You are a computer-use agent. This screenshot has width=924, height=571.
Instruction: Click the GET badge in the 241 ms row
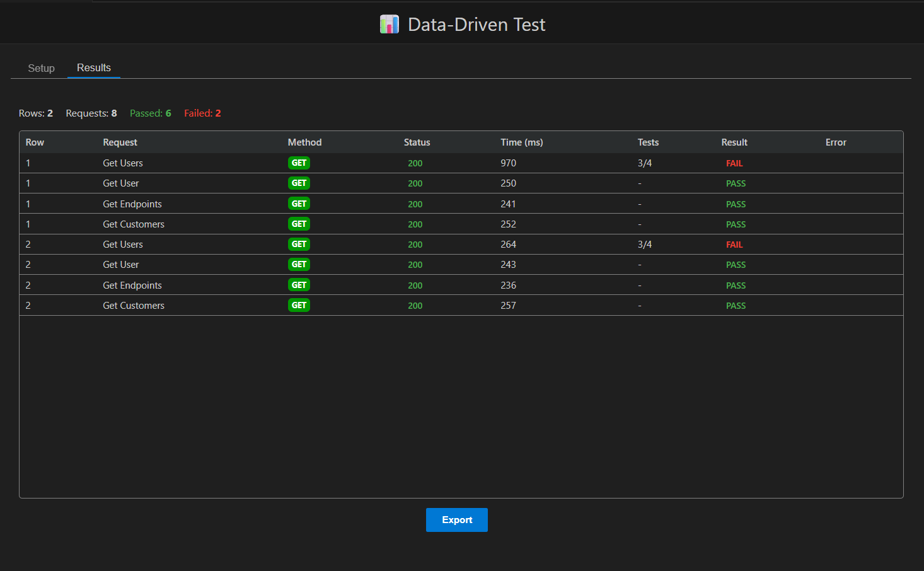point(299,204)
